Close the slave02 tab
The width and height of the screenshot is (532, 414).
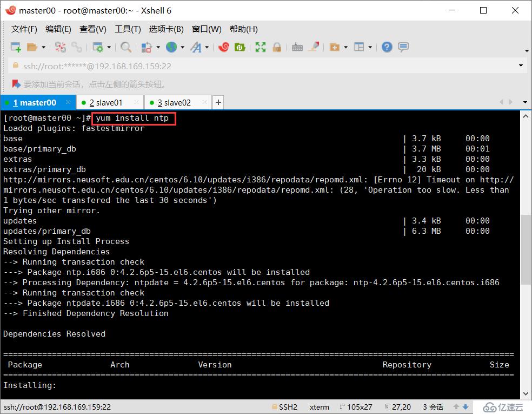[x=204, y=102]
